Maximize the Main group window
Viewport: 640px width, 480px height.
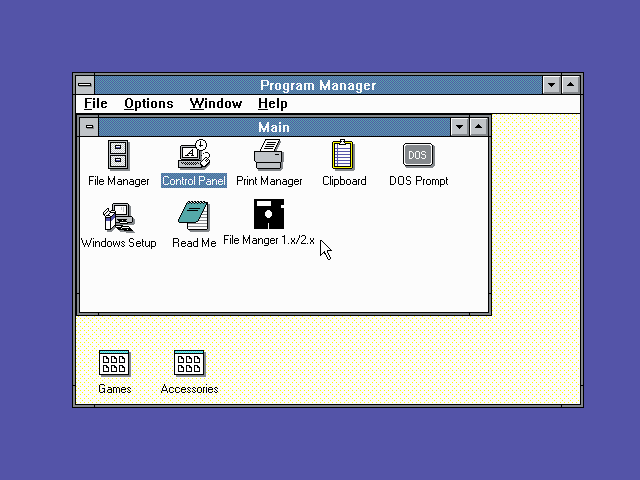tap(479, 127)
